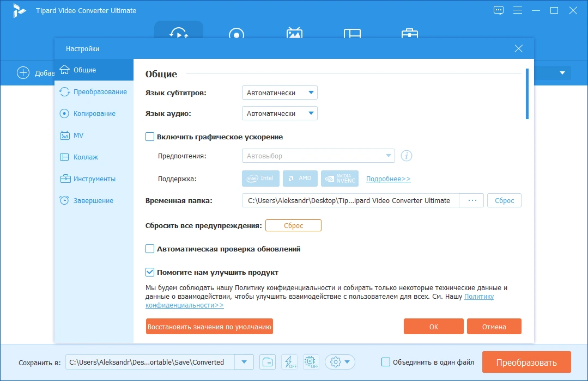
Task: Click the AMD support badge
Action: coord(300,179)
